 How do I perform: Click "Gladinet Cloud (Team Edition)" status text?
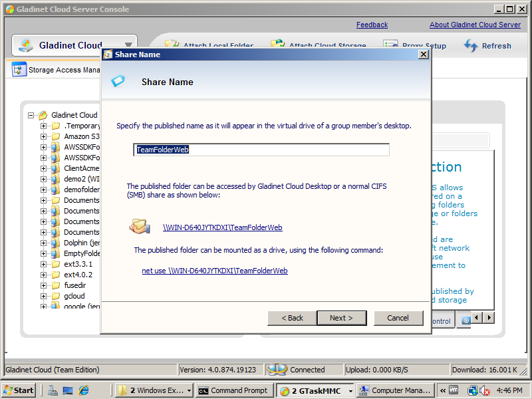53,370
